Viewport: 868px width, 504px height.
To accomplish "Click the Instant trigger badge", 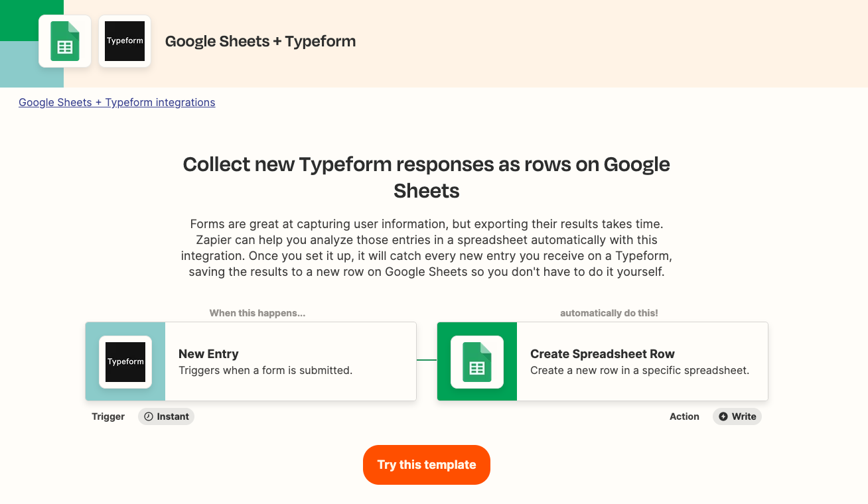I will point(166,416).
